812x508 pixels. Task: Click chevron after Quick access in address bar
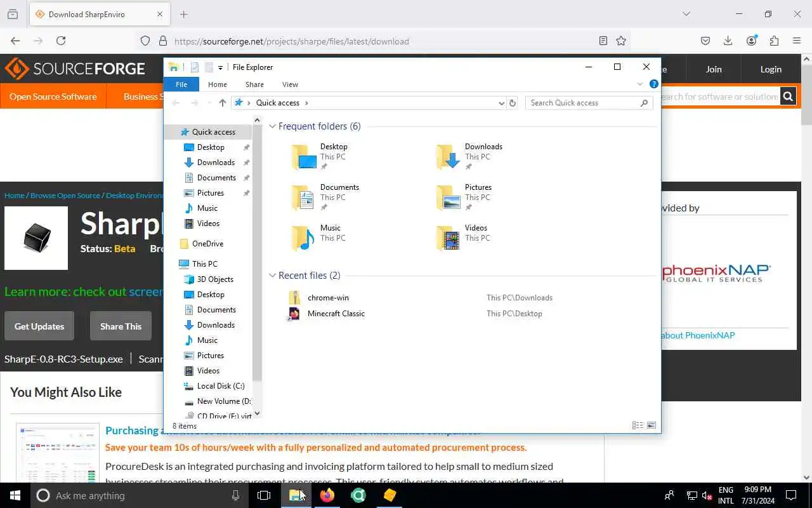coord(306,103)
